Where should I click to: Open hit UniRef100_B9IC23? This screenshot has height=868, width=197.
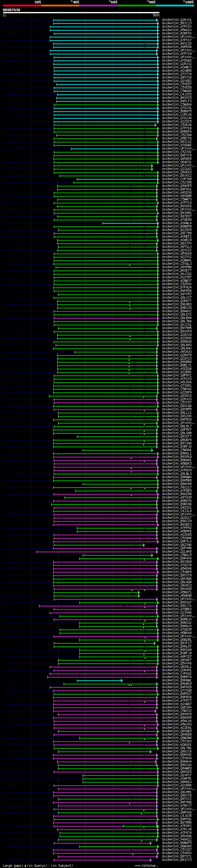click(x=176, y=23)
